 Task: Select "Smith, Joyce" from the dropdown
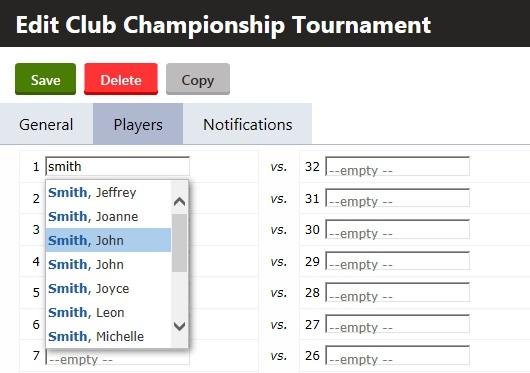[x=109, y=288]
